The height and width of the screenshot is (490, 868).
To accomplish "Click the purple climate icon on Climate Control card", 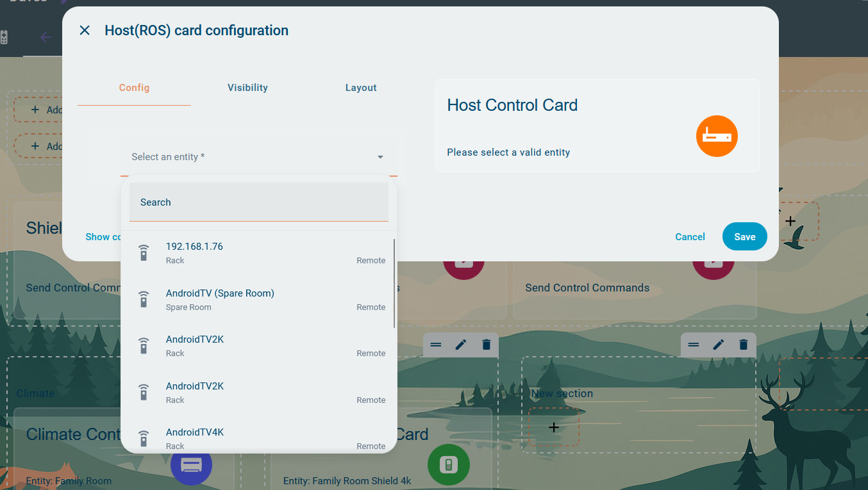I will pos(191,464).
